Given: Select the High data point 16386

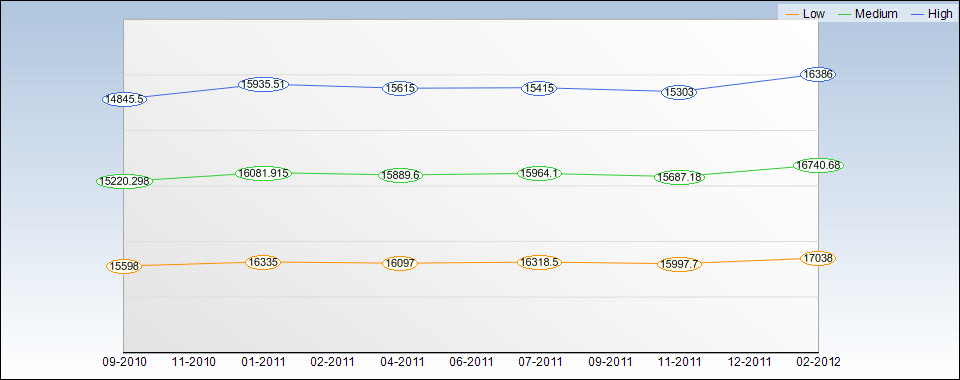Looking at the screenshot, I should [x=819, y=74].
